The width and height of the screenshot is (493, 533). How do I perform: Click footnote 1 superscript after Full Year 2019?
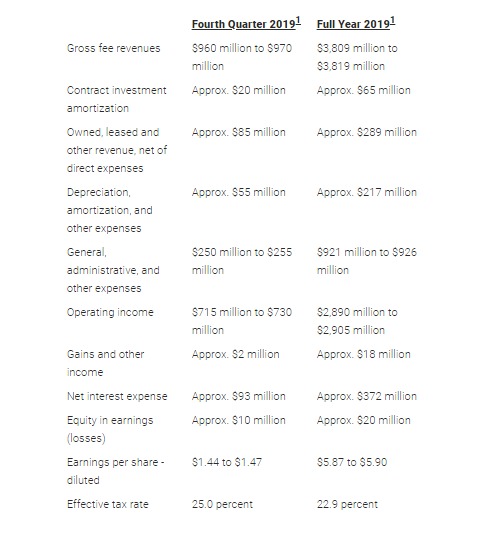pos(393,21)
